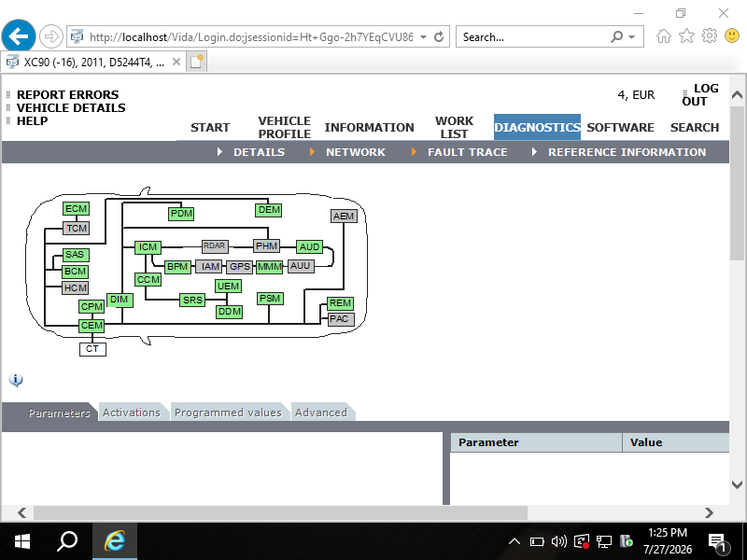Refresh the page with reload icon
Image resolution: width=747 pixels, height=560 pixels.
point(439,36)
